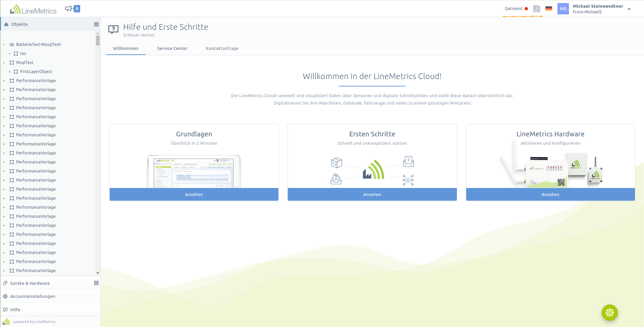Open Accounteinstellungen section

pos(50,296)
